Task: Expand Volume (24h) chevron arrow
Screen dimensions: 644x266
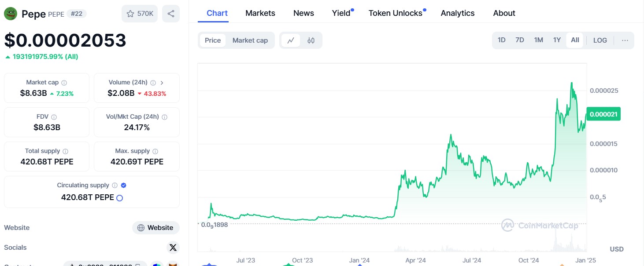Action: coord(162,83)
